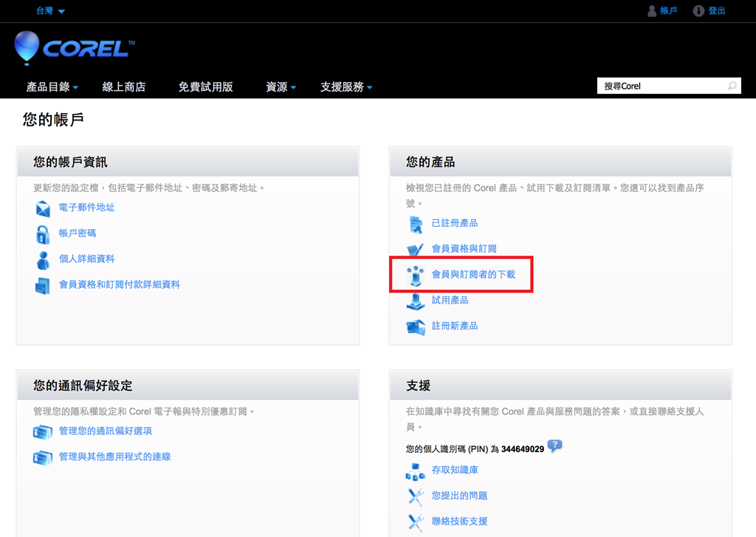Open the 會員與訂閱者的下載 link

pos(473,274)
